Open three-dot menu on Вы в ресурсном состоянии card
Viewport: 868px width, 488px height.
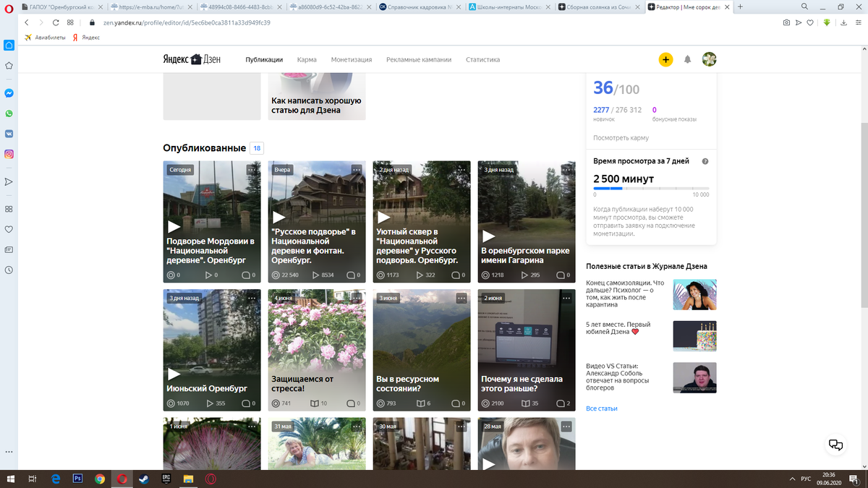461,297
